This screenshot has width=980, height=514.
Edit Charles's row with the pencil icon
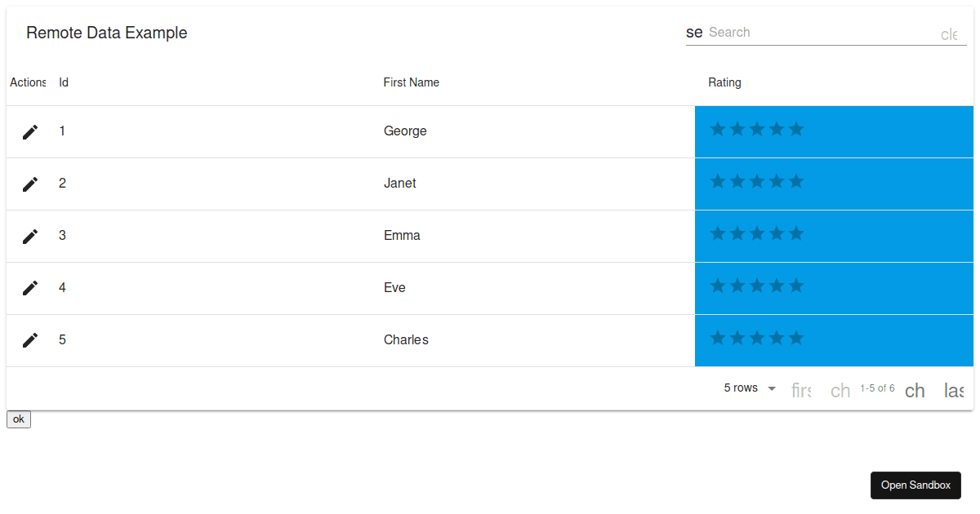pyautogui.click(x=29, y=339)
